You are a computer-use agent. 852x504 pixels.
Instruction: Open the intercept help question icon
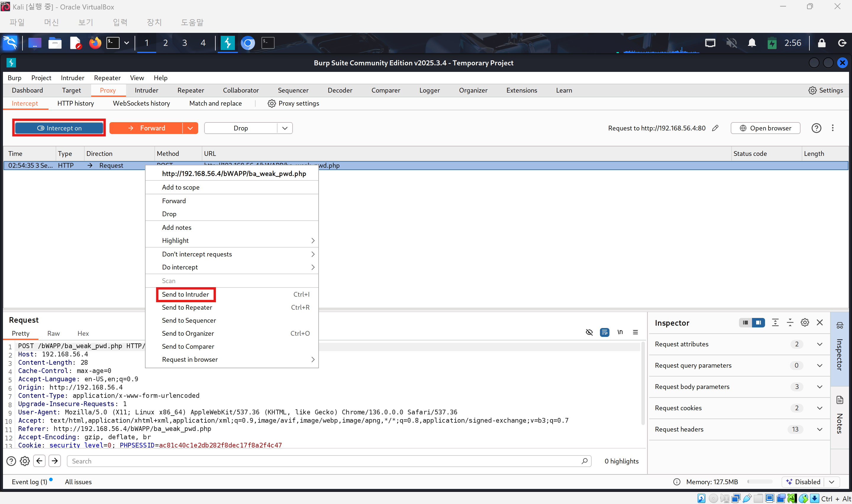tap(816, 128)
